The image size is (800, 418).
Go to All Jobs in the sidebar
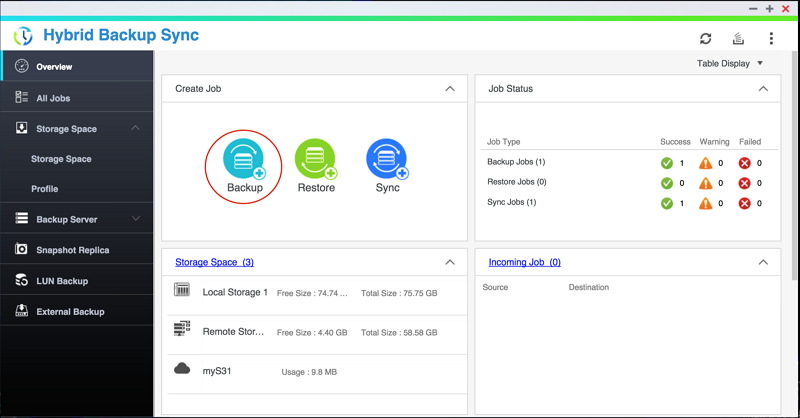pos(53,98)
